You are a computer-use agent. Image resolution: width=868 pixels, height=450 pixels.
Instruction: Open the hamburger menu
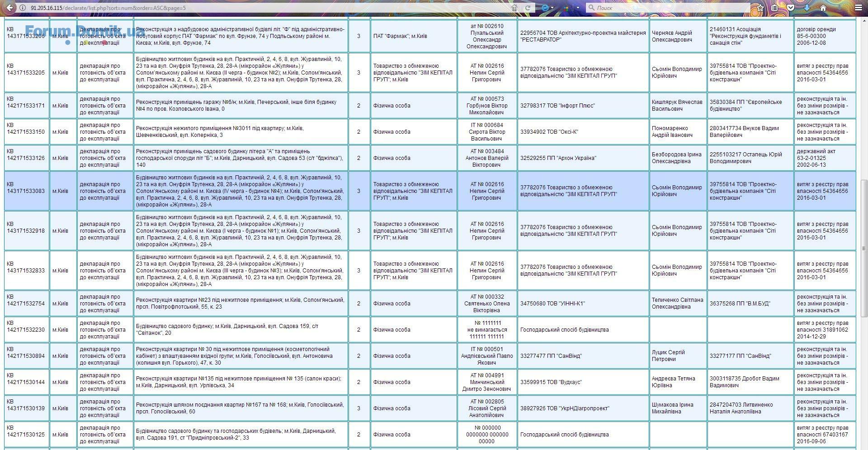[x=858, y=8]
